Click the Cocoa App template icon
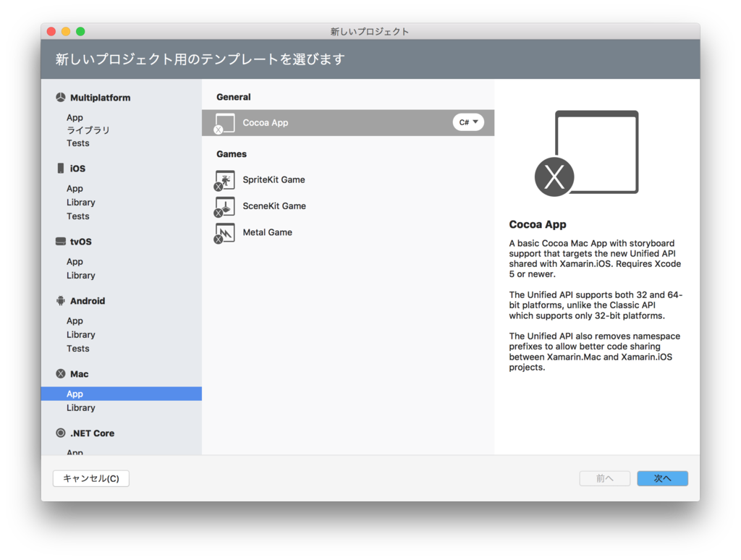The image size is (741, 560). [x=224, y=123]
